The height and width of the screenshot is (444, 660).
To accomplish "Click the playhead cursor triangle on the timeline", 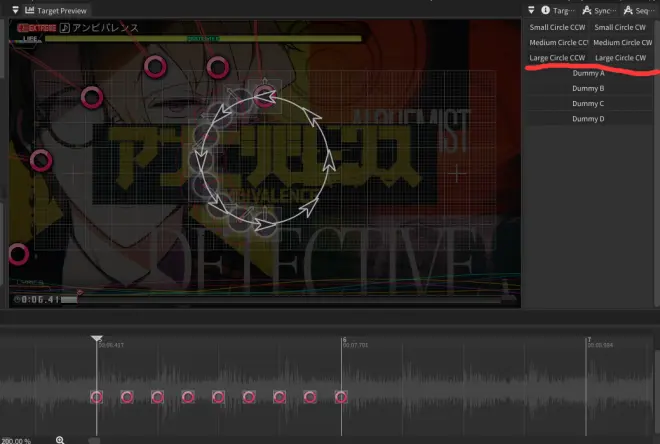I will (97, 338).
